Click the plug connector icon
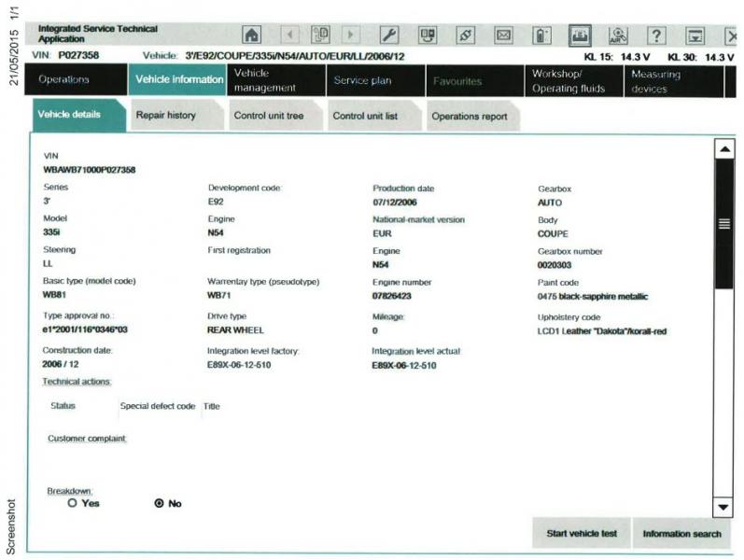This screenshot has width=744, height=560. point(466,35)
